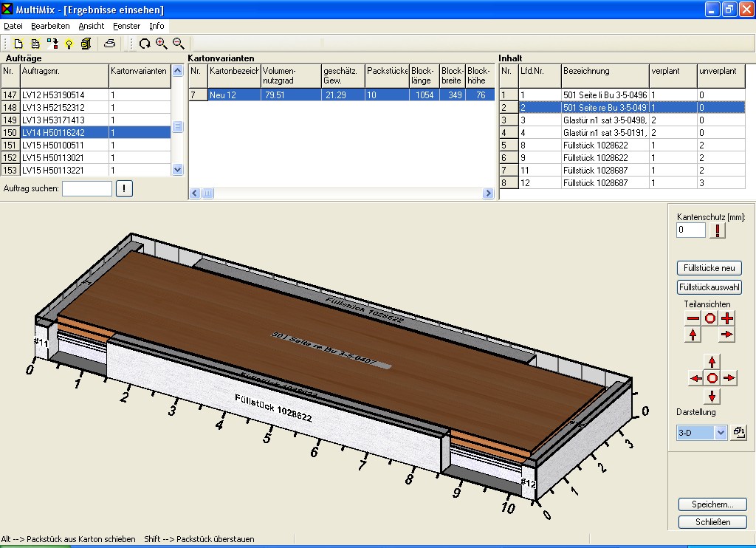The height and width of the screenshot is (548, 756).
Task: Click the printer icon in toolbar
Action: click(x=109, y=44)
